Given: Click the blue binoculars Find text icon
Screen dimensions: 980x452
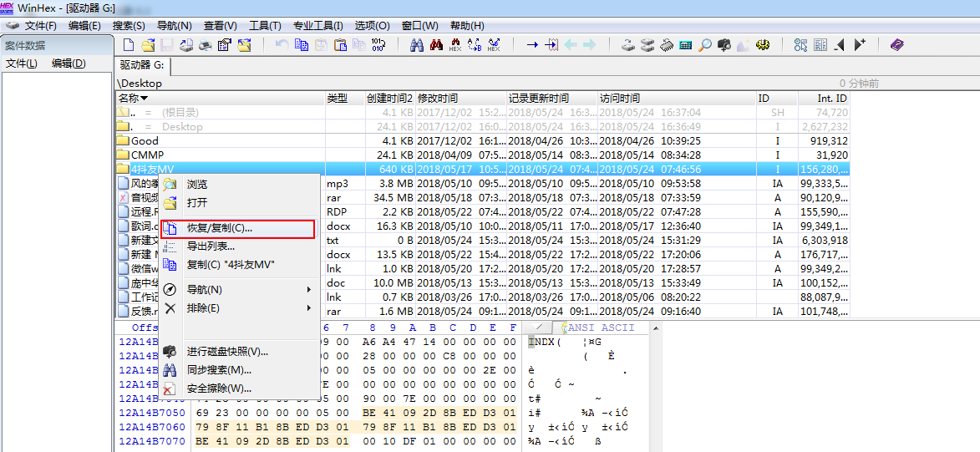Looking at the screenshot, I should tap(417, 45).
